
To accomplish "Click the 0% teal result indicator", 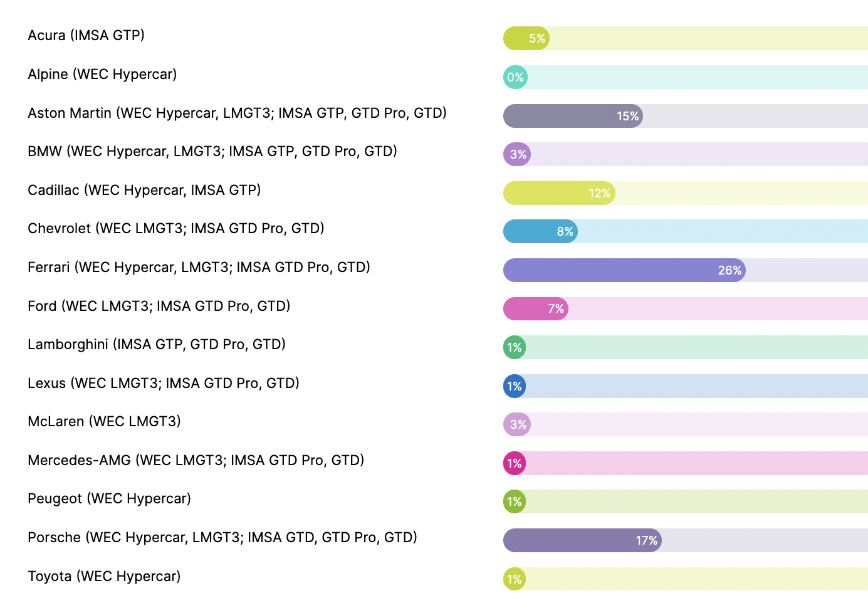I will point(515,78).
